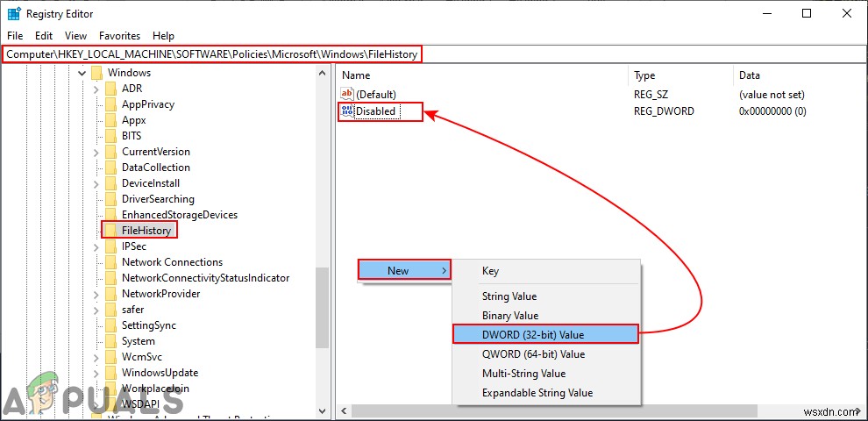Choose Binary Value
The width and height of the screenshot is (868, 421).
(x=546, y=316)
